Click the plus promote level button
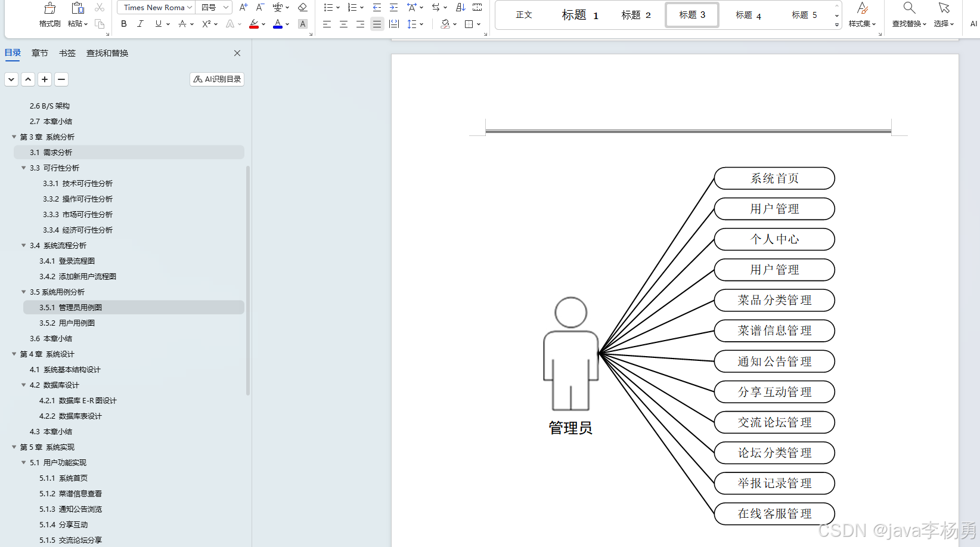The image size is (980, 547). click(x=45, y=79)
